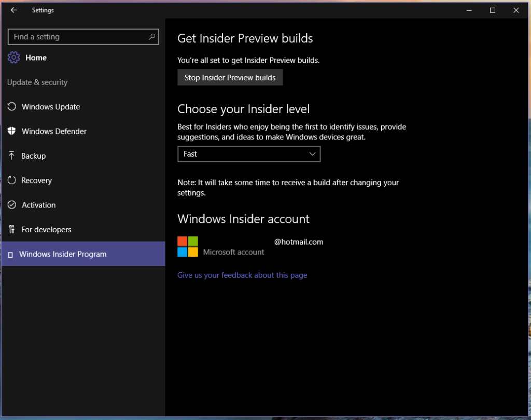
Task: Click the Recovery history icon
Action: 12,180
